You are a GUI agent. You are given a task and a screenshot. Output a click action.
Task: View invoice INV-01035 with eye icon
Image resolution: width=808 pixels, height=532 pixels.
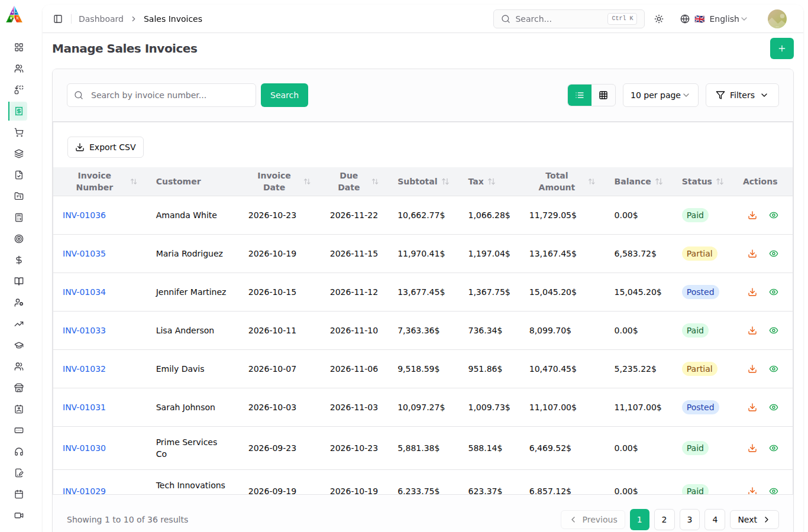coord(774,254)
